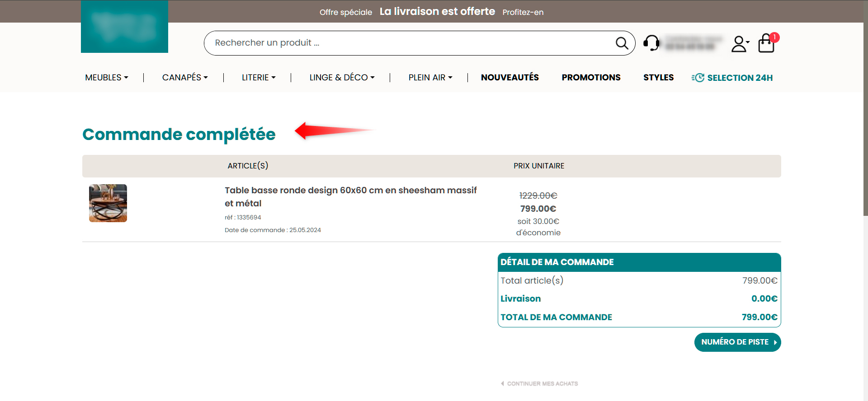Open the Linge & Déco menu

click(x=342, y=78)
